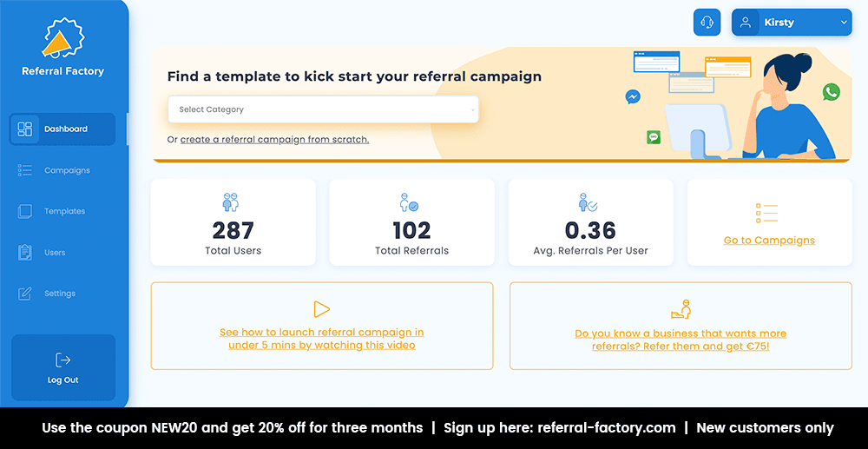Click the megaphone Referral Factory logo
Image resolution: width=868 pixels, height=449 pixels.
point(62,38)
